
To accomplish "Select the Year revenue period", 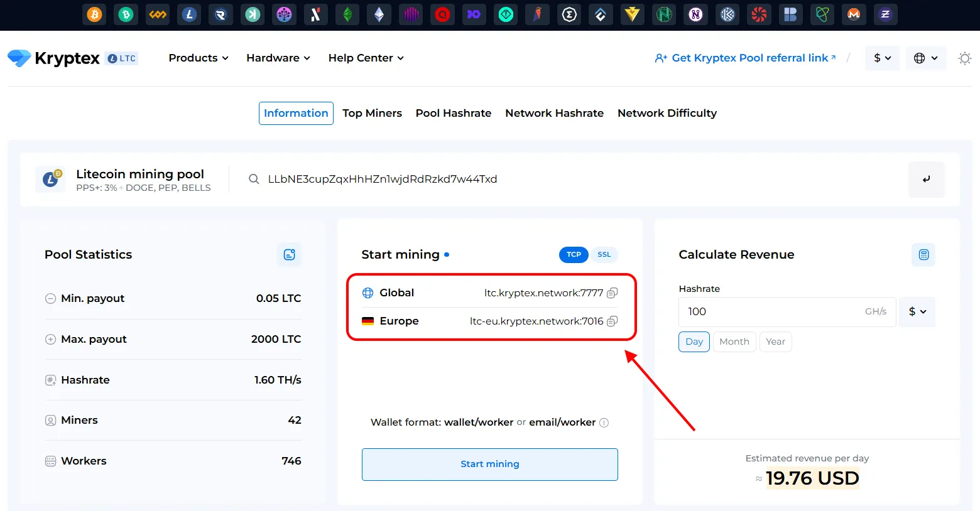I will [776, 342].
